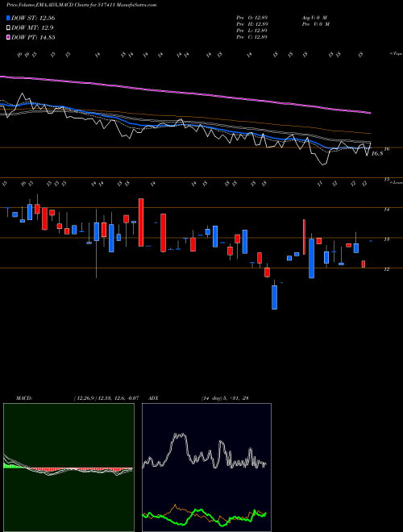
Task: Click the '<Lows' label at right edge
Action: point(396,182)
